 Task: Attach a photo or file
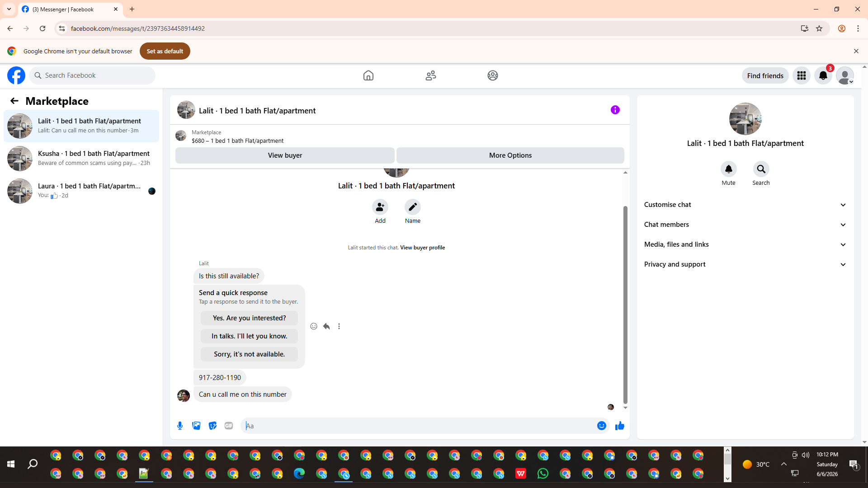pos(196,426)
